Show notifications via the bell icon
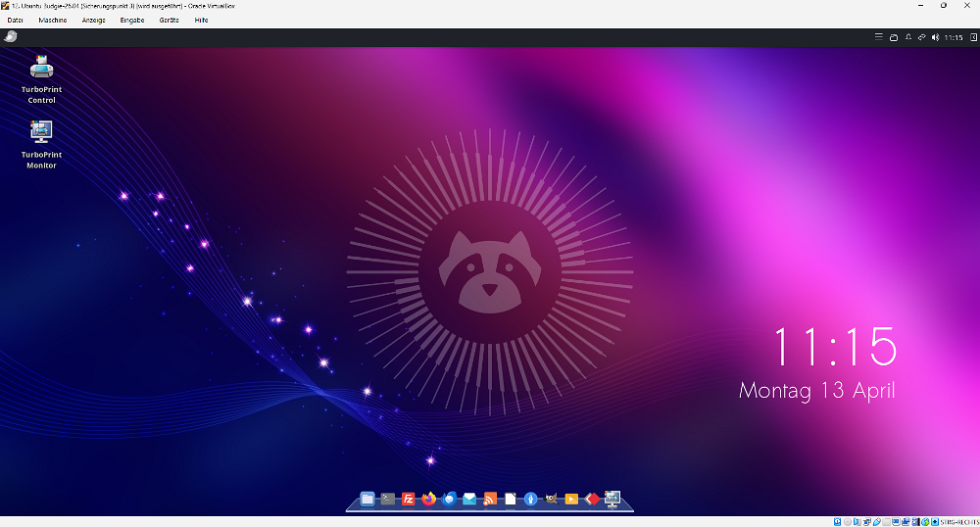Viewport: 980px width, 527px height. tap(907, 37)
